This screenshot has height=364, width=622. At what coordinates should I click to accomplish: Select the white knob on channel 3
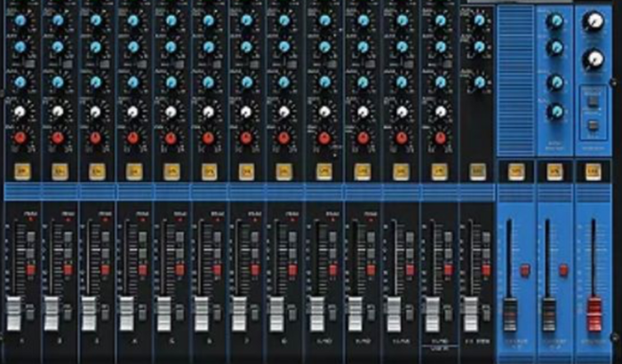point(95,113)
